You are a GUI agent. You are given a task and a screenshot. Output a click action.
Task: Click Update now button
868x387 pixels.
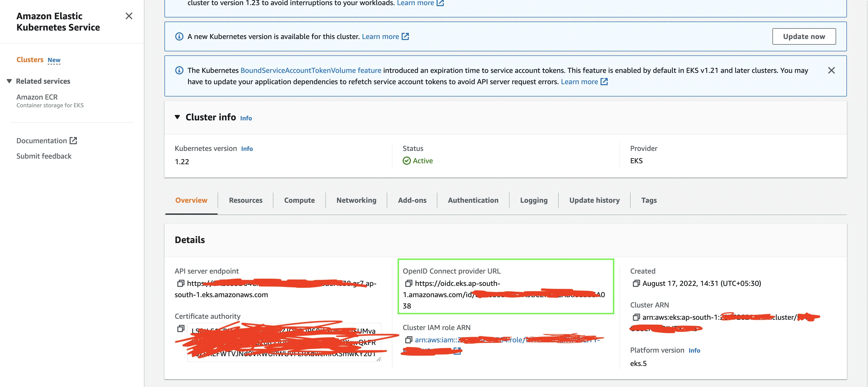804,36
